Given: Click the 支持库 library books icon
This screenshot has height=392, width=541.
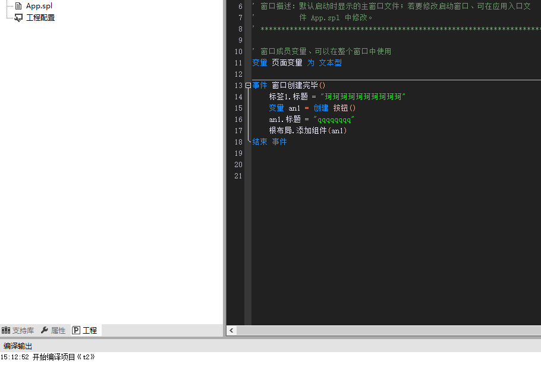Looking at the screenshot, I should pos(6,330).
